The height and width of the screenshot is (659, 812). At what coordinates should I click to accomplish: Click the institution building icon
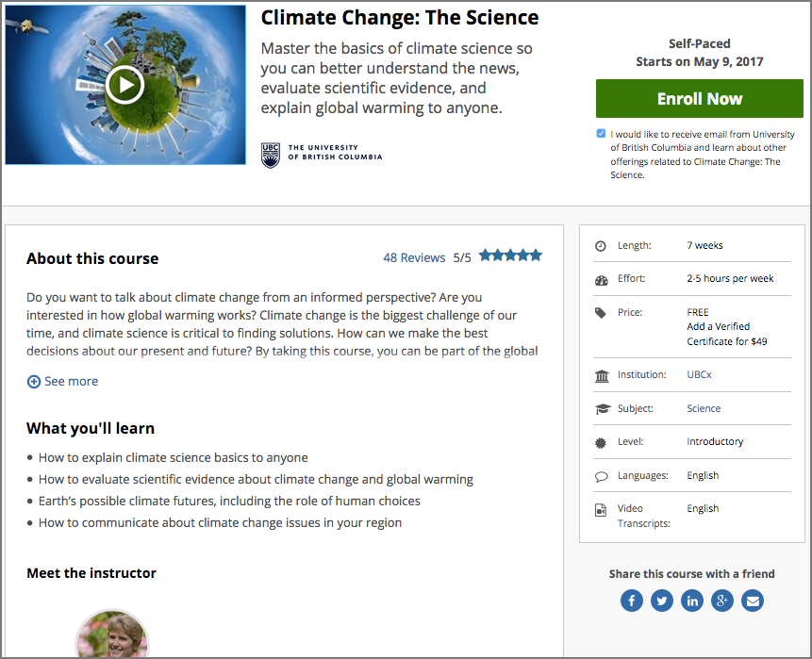click(602, 376)
